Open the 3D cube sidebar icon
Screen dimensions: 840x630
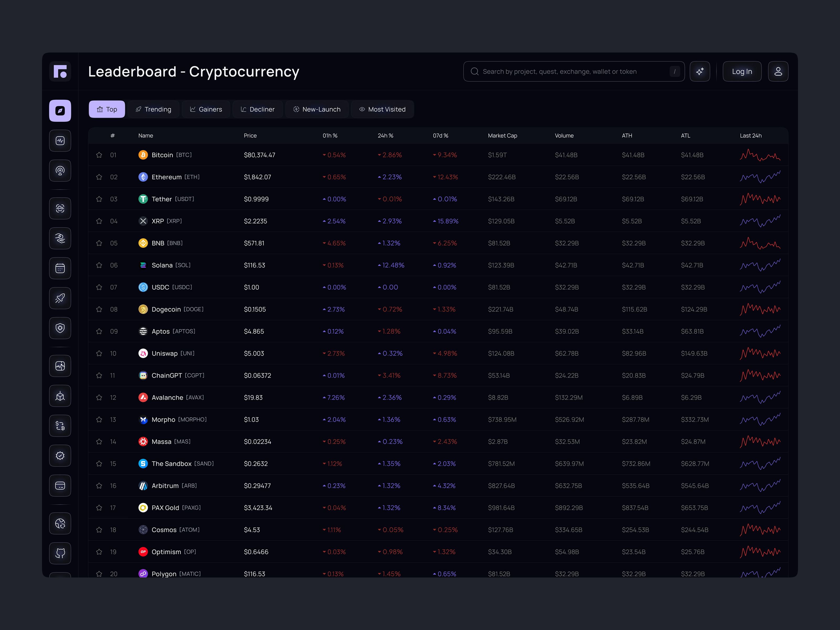pyautogui.click(x=60, y=396)
